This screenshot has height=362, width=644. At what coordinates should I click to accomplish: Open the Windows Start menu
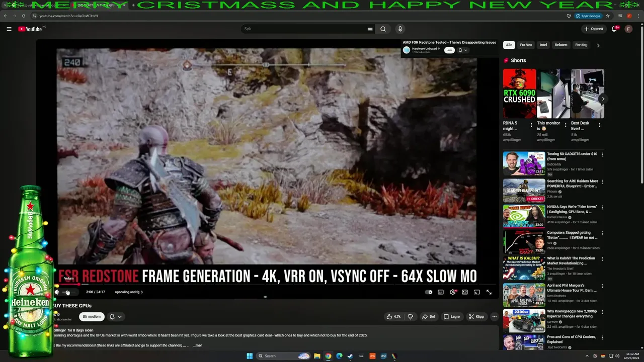(250, 356)
